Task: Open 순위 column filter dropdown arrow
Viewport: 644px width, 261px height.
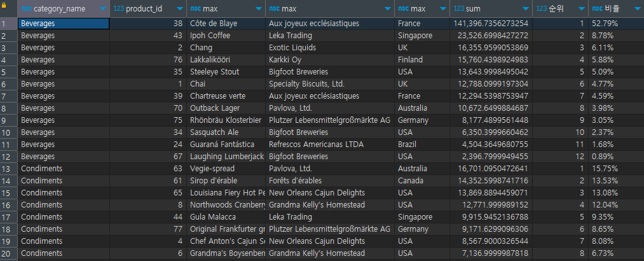Action: click(x=582, y=9)
